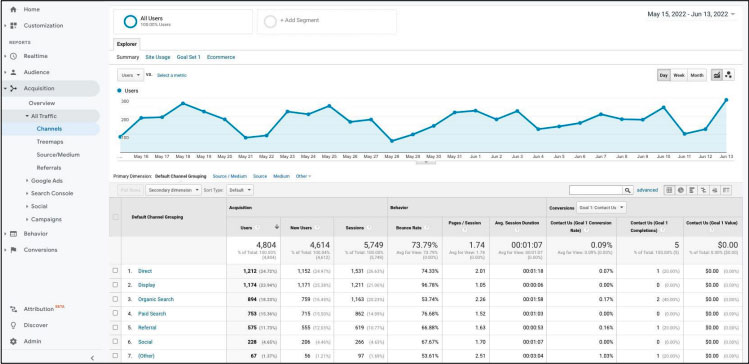Image resolution: width=749 pixels, height=364 pixels.
Task: Collapse sidebar using bottom chevron arrow
Action: coord(92,358)
